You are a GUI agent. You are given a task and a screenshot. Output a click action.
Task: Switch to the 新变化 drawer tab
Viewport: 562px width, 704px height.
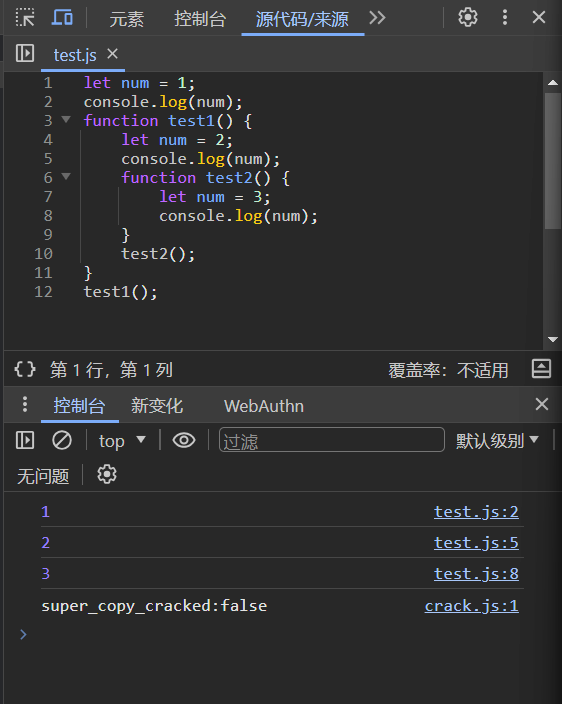(157, 406)
